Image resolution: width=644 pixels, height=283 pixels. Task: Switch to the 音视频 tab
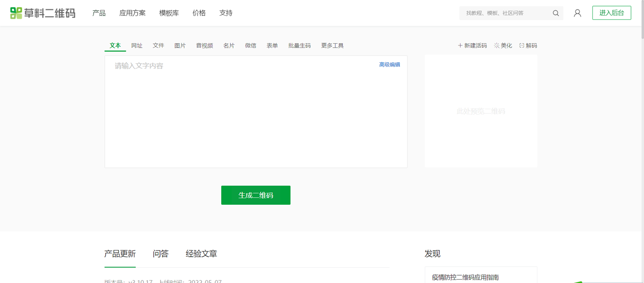204,45
